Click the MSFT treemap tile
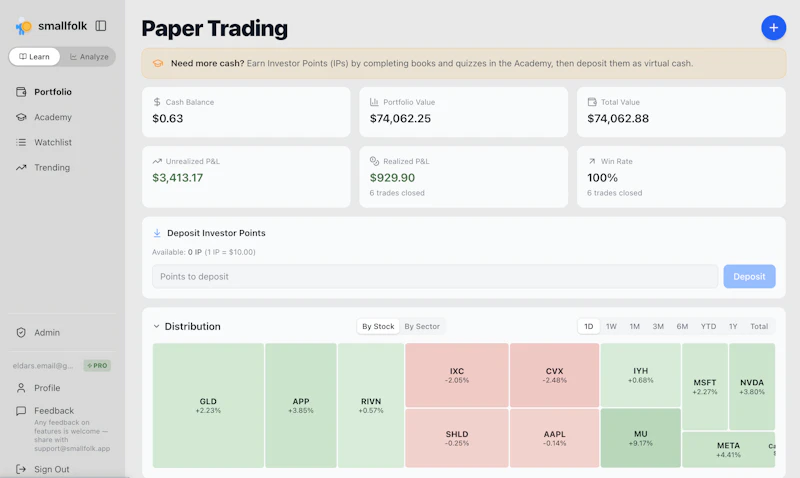 tap(705, 387)
